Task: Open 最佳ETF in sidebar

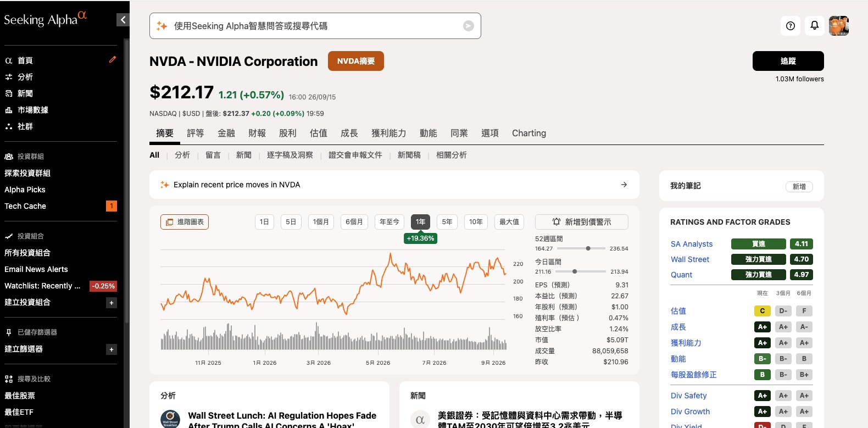Action: pos(19,412)
